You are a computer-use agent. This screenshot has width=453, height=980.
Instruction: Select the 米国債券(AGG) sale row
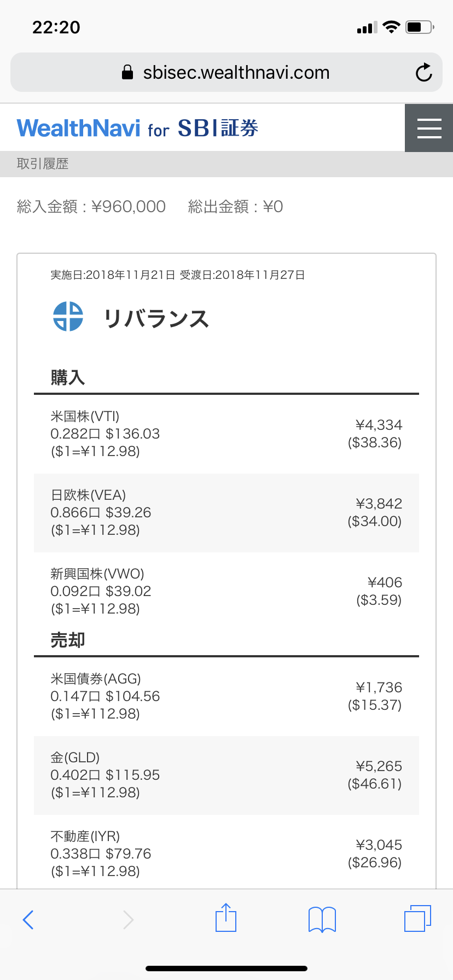(226, 696)
